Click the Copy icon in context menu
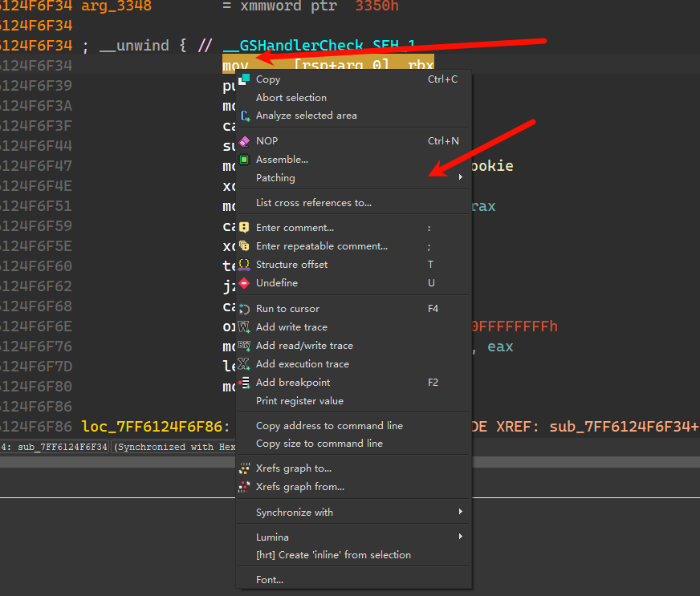Image resolution: width=700 pixels, height=596 pixels. click(244, 79)
